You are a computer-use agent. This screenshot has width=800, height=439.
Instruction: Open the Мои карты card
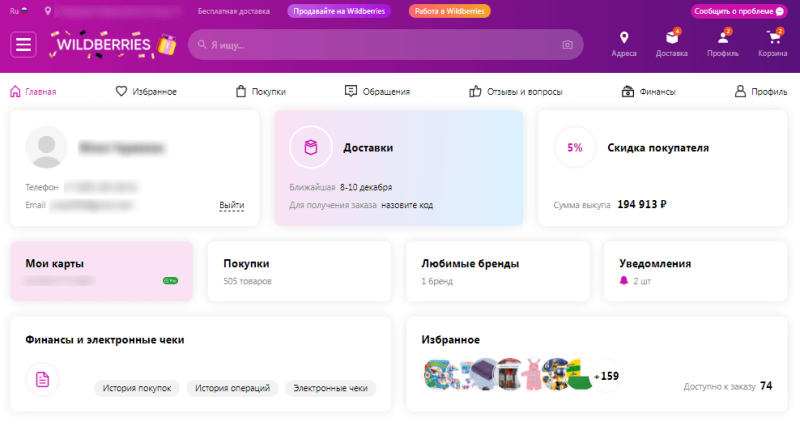pos(102,271)
